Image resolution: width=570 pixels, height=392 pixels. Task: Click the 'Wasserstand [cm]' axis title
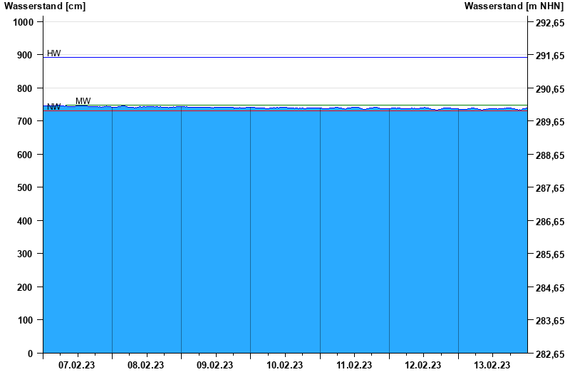[45, 6]
